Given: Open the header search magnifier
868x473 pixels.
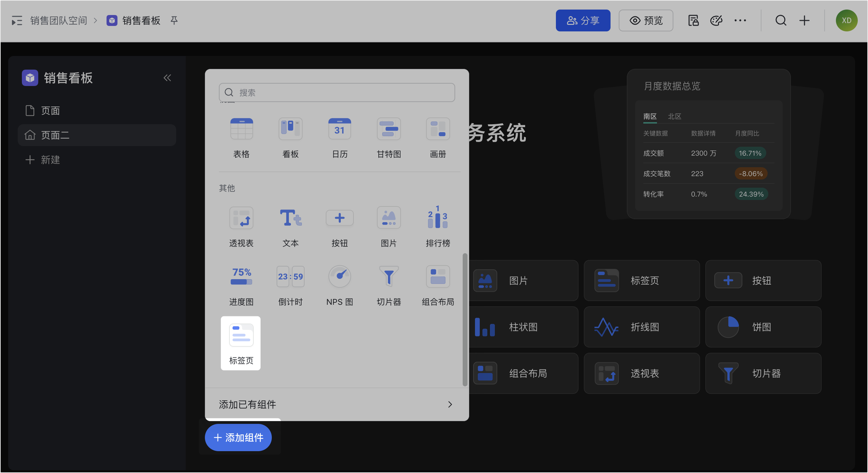Looking at the screenshot, I should pyautogui.click(x=781, y=21).
